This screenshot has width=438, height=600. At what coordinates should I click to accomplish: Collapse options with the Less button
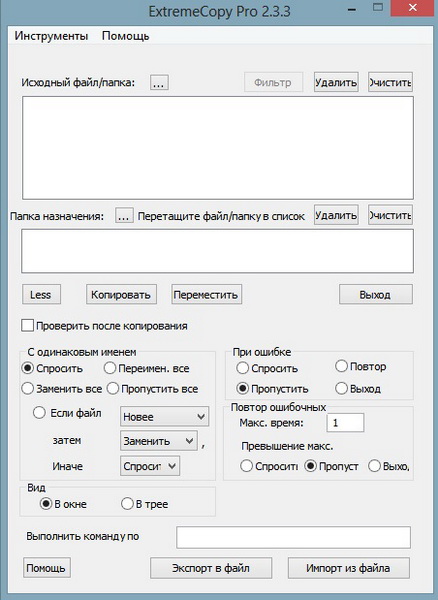41,294
